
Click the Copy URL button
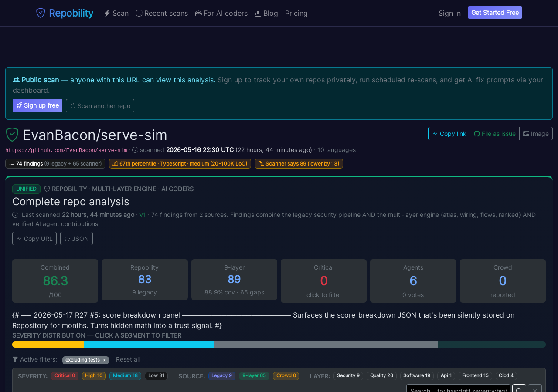pos(34,239)
